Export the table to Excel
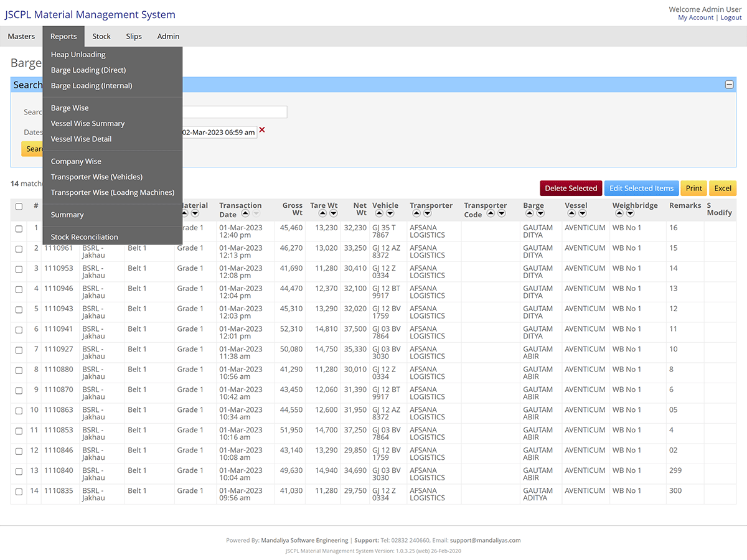 [x=722, y=188]
